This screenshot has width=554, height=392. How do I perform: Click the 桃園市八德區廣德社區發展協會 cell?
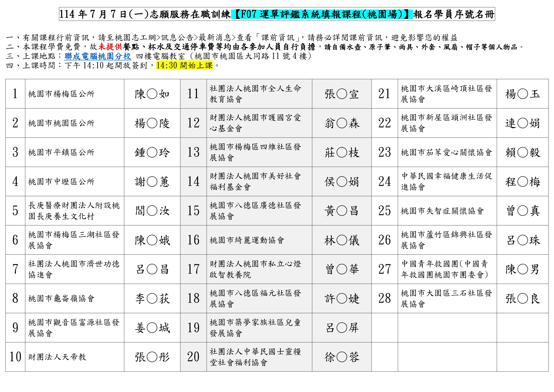[x=259, y=210]
